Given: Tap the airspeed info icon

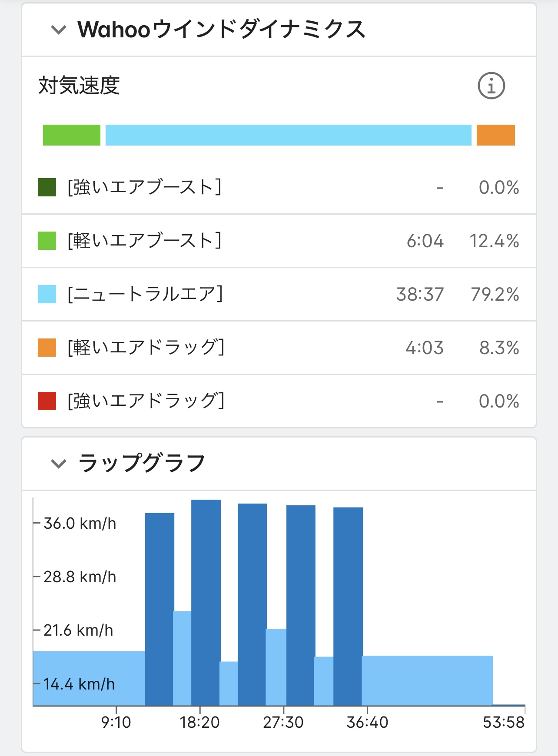Looking at the screenshot, I should tap(491, 86).
